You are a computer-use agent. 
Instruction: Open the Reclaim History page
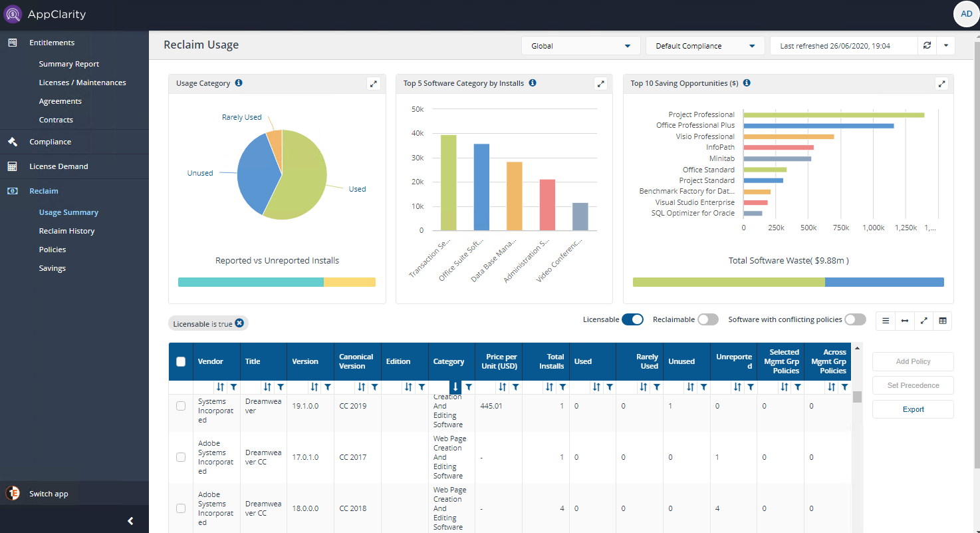66,231
